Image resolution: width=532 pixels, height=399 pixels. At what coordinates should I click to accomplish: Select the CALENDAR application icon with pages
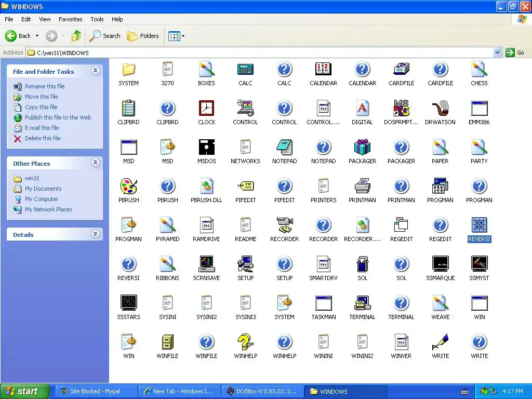(x=323, y=70)
